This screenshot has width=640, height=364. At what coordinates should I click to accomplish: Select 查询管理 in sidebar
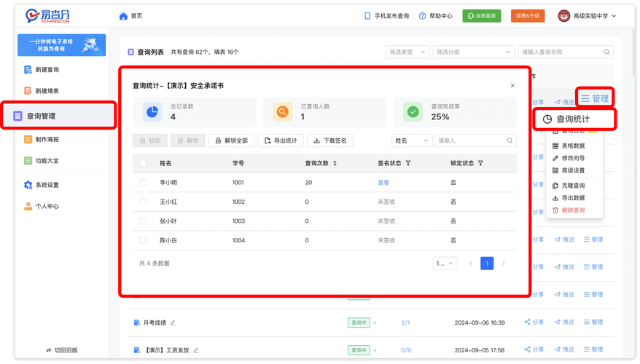tap(59, 116)
